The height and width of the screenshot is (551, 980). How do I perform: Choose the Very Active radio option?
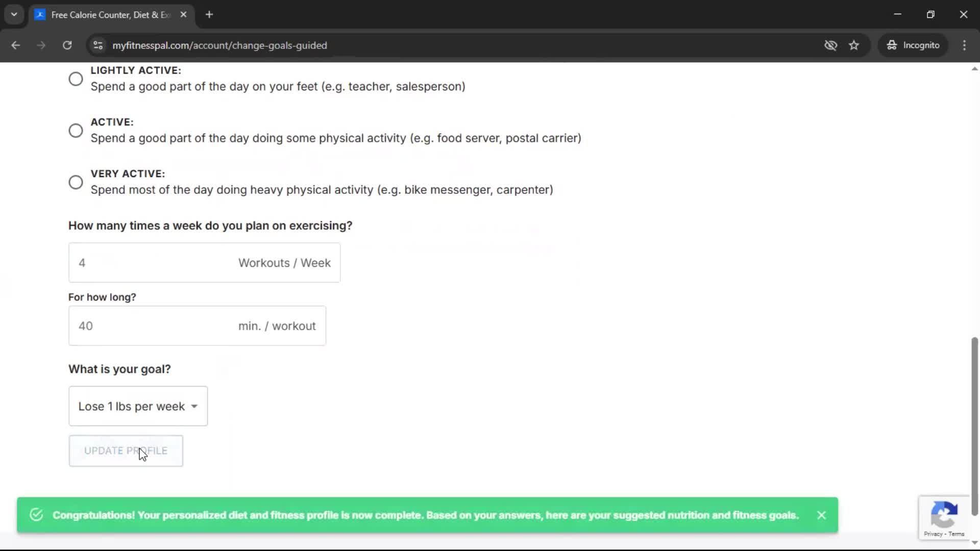(76, 182)
